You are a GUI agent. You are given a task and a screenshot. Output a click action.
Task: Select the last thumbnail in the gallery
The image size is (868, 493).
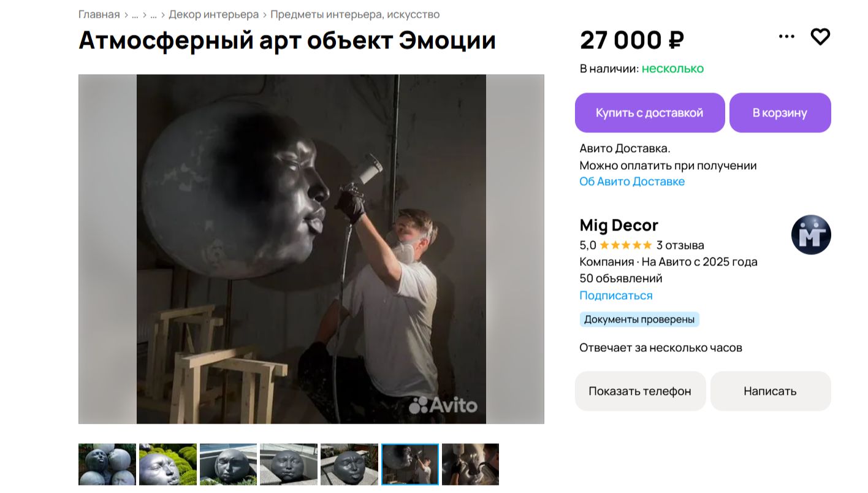point(470,464)
